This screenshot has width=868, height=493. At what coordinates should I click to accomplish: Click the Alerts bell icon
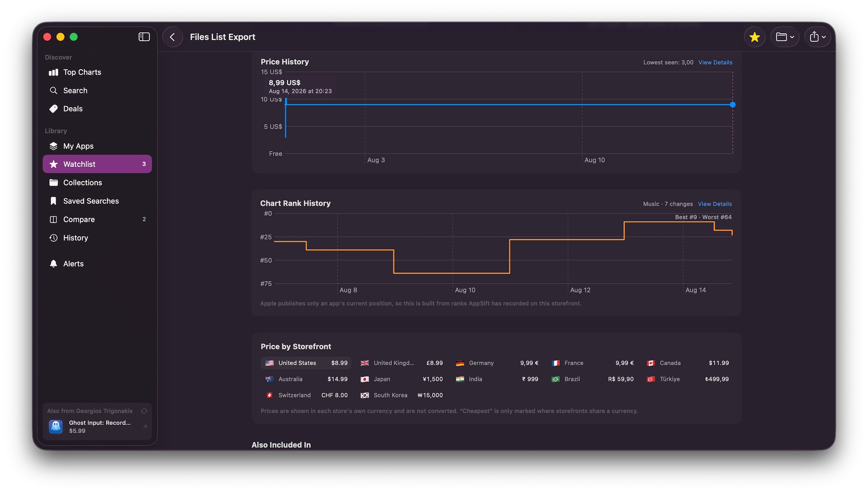click(53, 264)
